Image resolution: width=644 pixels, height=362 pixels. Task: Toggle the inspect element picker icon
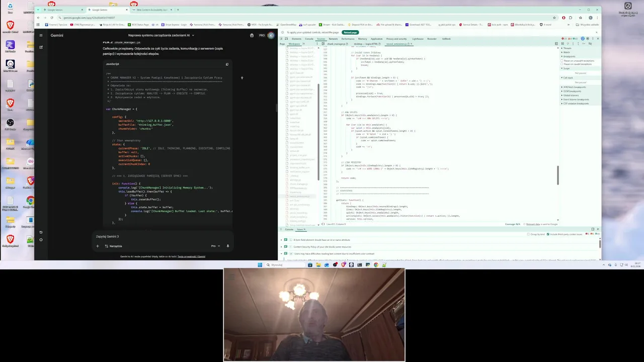tap(282, 39)
